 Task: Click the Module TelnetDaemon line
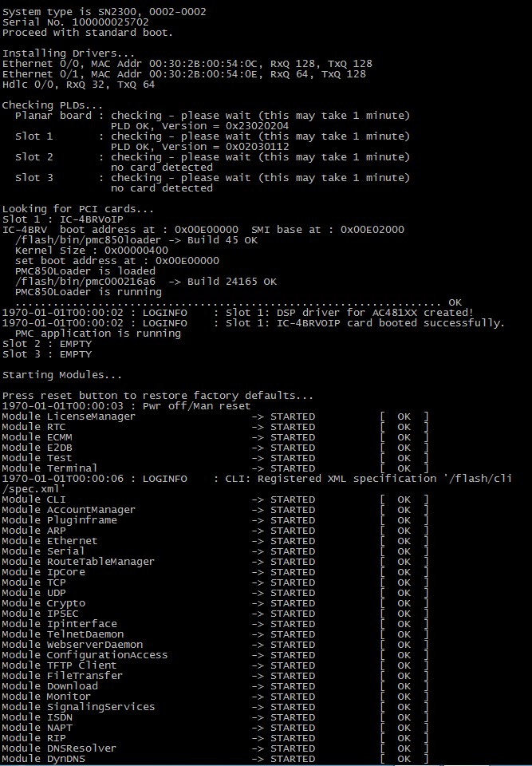point(215,634)
